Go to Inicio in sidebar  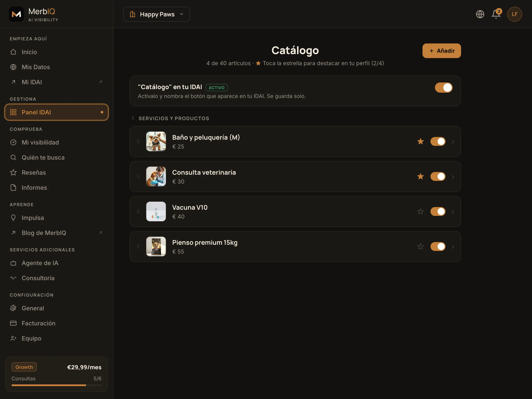57,52
